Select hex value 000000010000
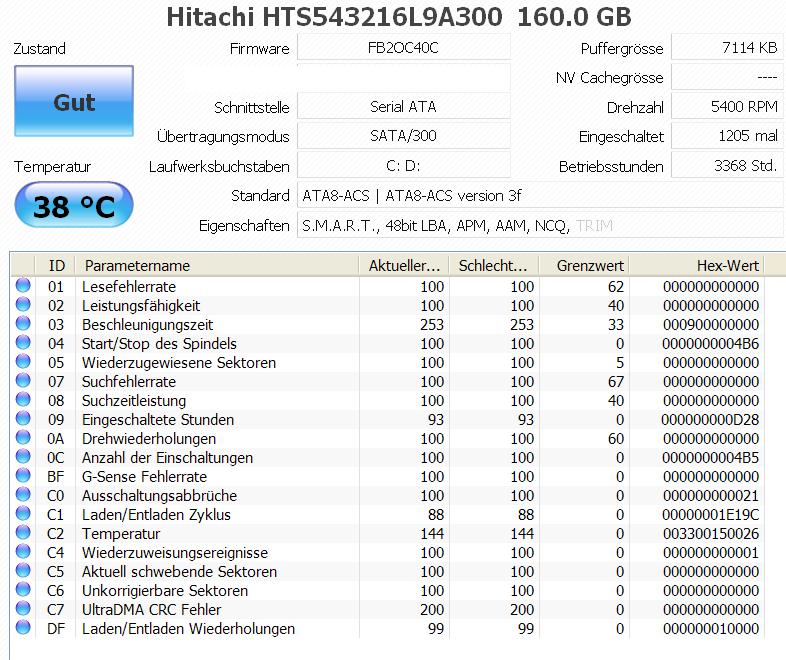The image size is (786, 660). (710, 629)
